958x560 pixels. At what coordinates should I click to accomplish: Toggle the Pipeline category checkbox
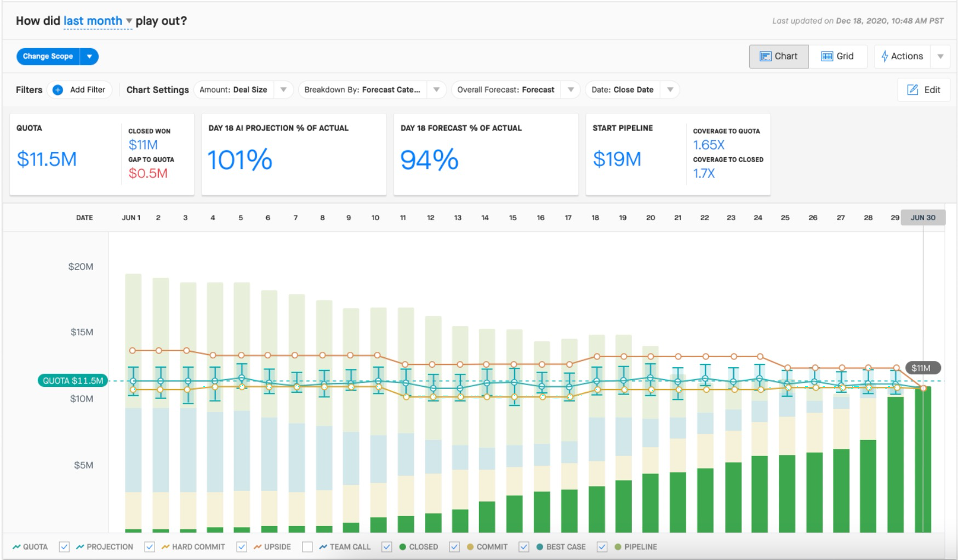click(602, 547)
